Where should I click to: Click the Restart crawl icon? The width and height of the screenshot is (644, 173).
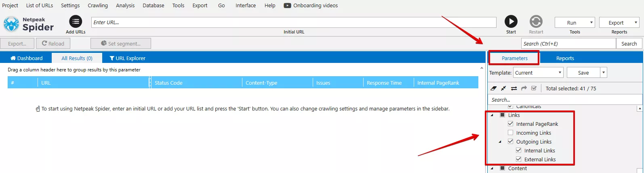tap(536, 21)
